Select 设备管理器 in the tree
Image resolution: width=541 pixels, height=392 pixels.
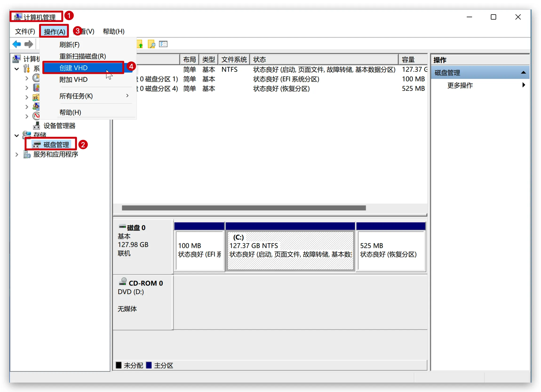(x=60, y=126)
